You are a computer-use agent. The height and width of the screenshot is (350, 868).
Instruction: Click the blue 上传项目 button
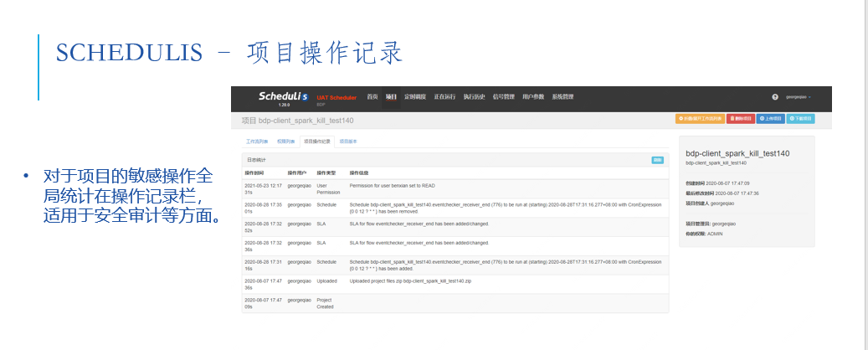pyautogui.click(x=771, y=119)
